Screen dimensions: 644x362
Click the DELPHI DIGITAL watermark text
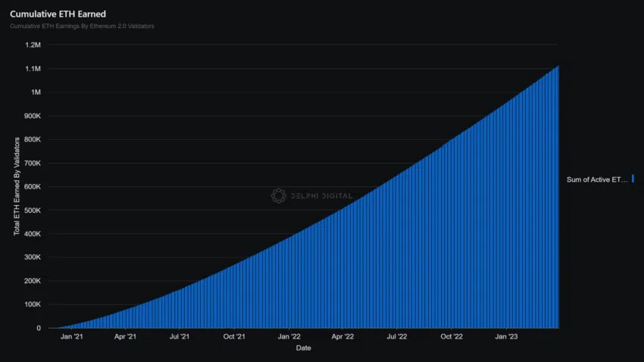[x=321, y=196]
